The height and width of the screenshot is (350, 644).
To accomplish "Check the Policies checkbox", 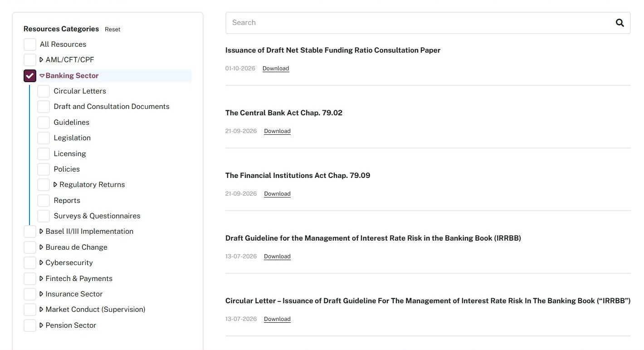I will pos(44,169).
